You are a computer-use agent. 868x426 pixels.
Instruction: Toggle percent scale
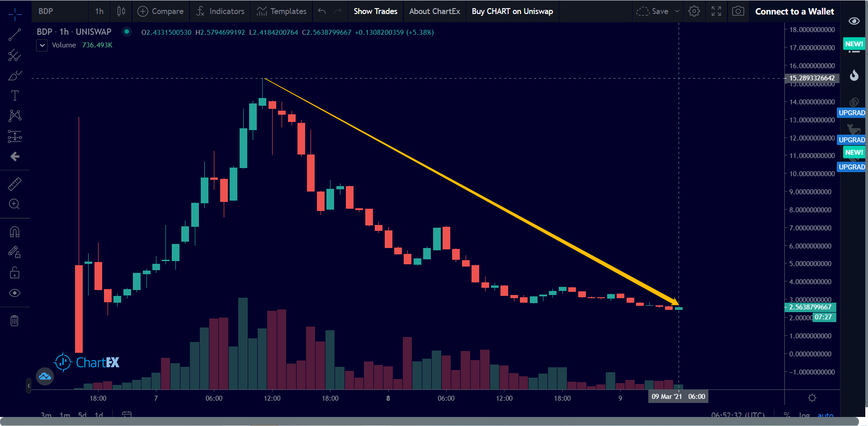click(x=787, y=415)
